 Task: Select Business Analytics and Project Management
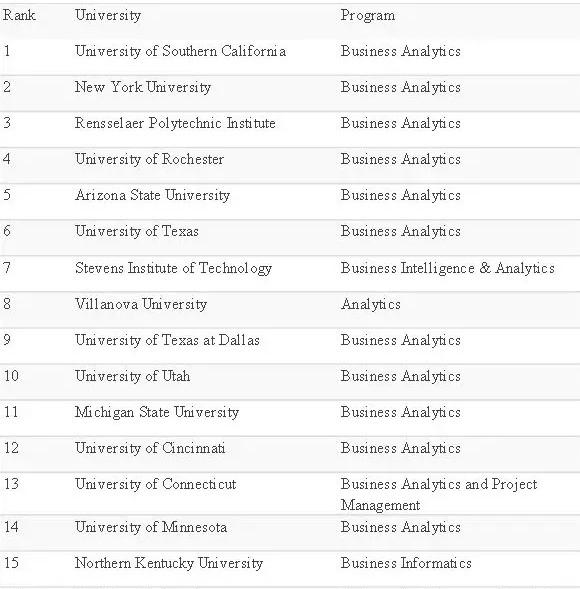coord(439,494)
